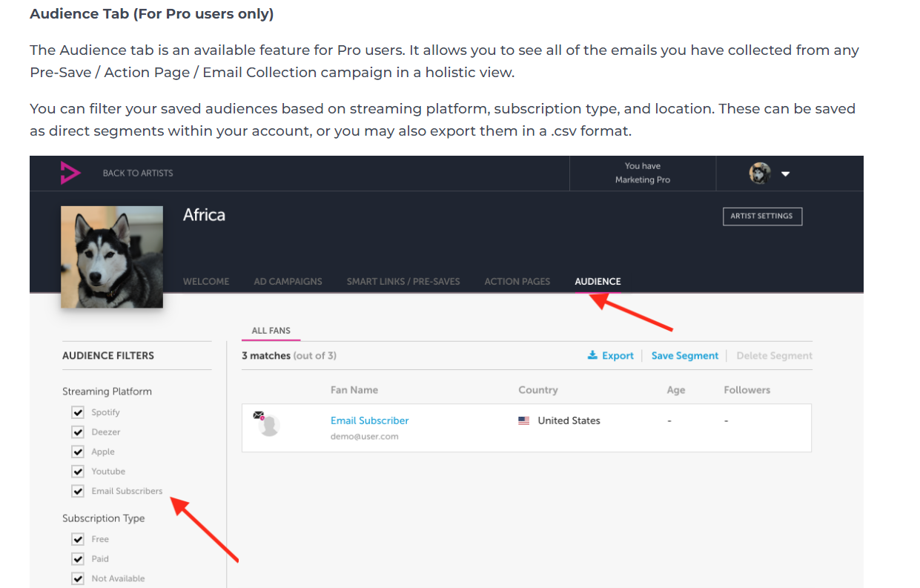Select the All Fans tab
Screen dimensions: 920x588
(x=271, y=331)
